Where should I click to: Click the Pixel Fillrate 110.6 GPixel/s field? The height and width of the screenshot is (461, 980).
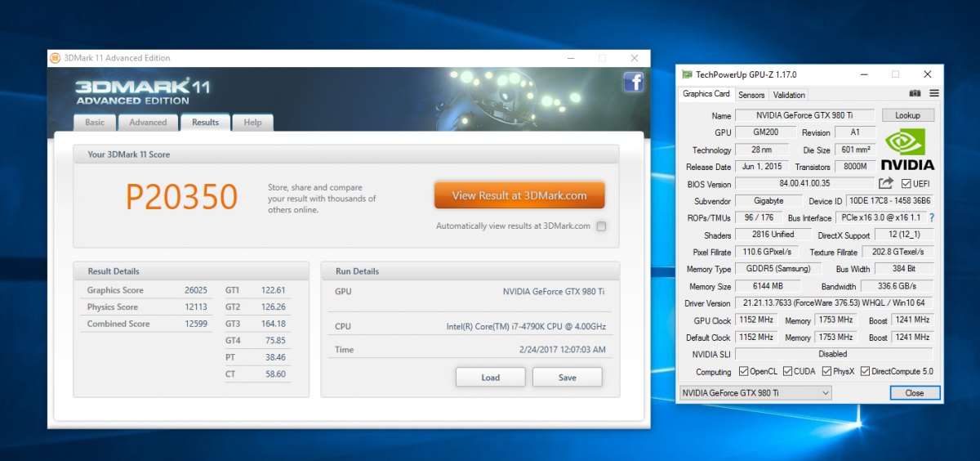(x=769, y=252)
